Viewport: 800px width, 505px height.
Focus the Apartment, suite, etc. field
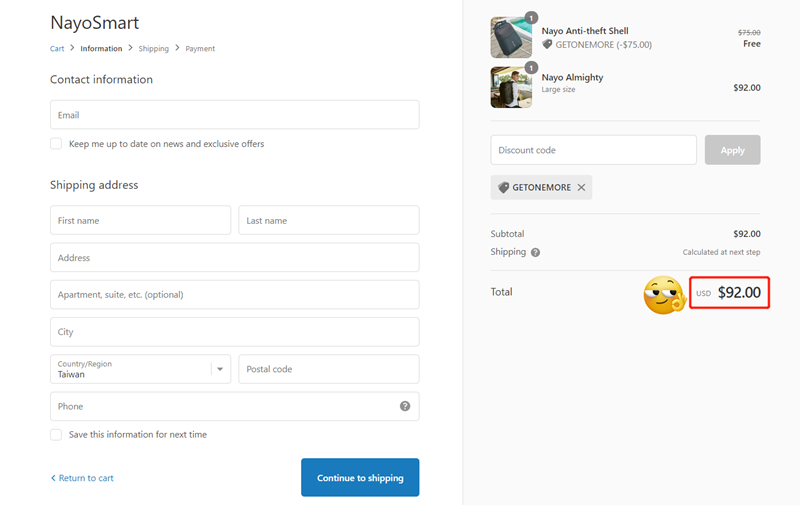(235, 294)
